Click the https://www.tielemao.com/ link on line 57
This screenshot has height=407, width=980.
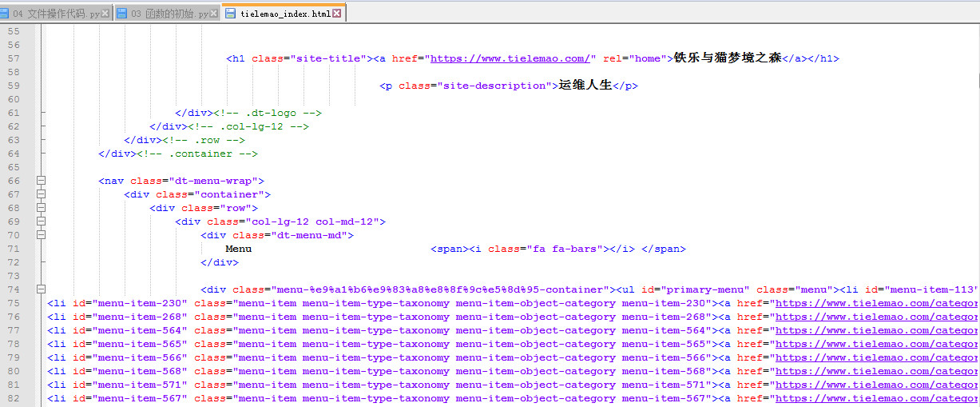[x=510, y=58]
